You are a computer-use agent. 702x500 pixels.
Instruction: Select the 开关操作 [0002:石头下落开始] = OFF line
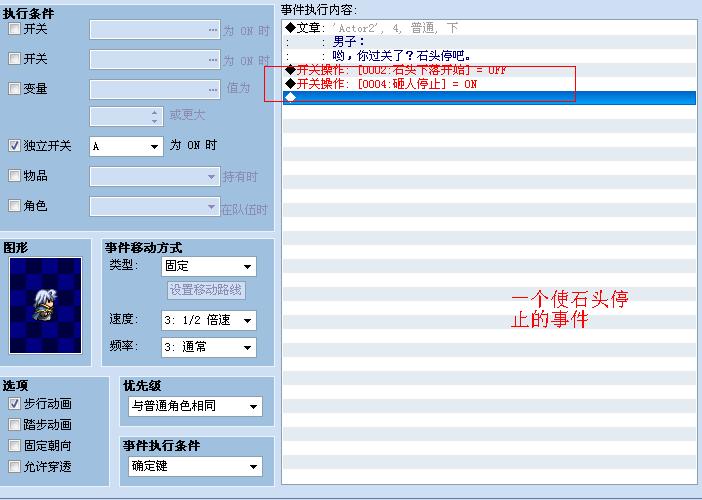489,70
